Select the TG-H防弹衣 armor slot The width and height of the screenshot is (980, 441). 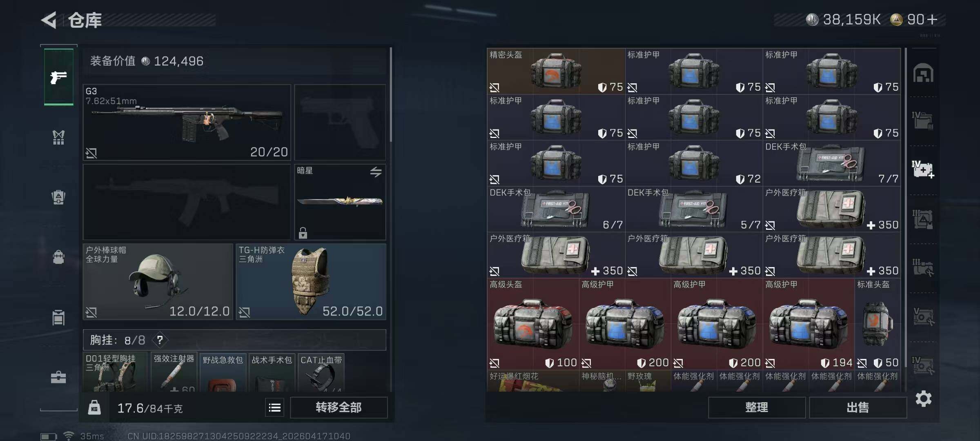[311, 282]
